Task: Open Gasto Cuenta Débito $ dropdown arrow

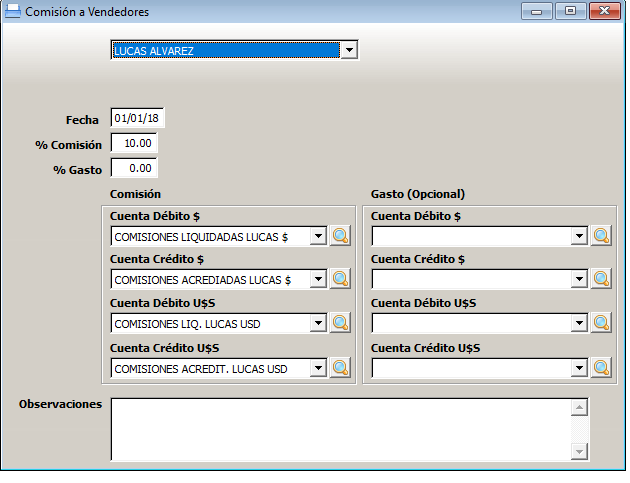Action: [579, 236]
